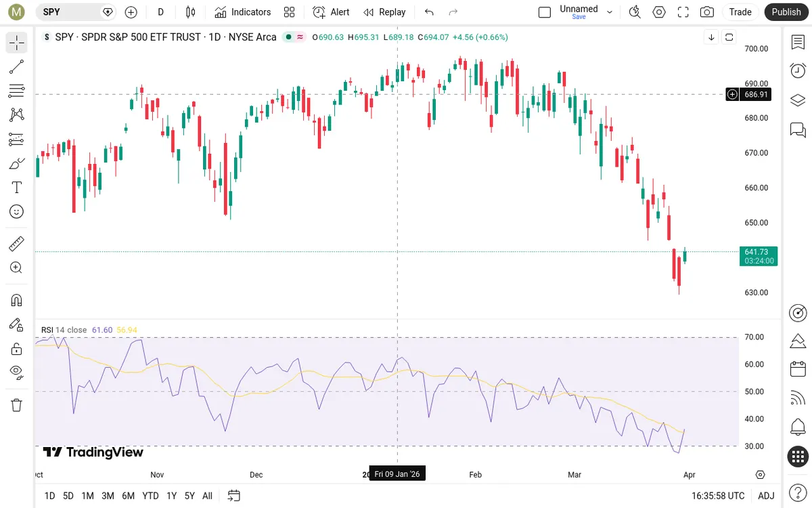The height and width of the screenshot is (508, 812).
Task: Select the chart layout setup square
Action: tap(545, 12)
